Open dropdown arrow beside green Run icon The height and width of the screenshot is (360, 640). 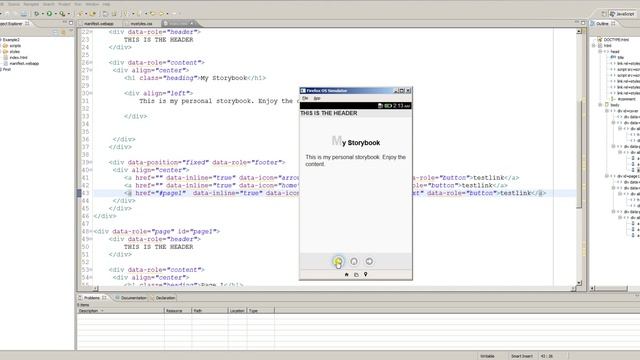(x=56, y=14)
